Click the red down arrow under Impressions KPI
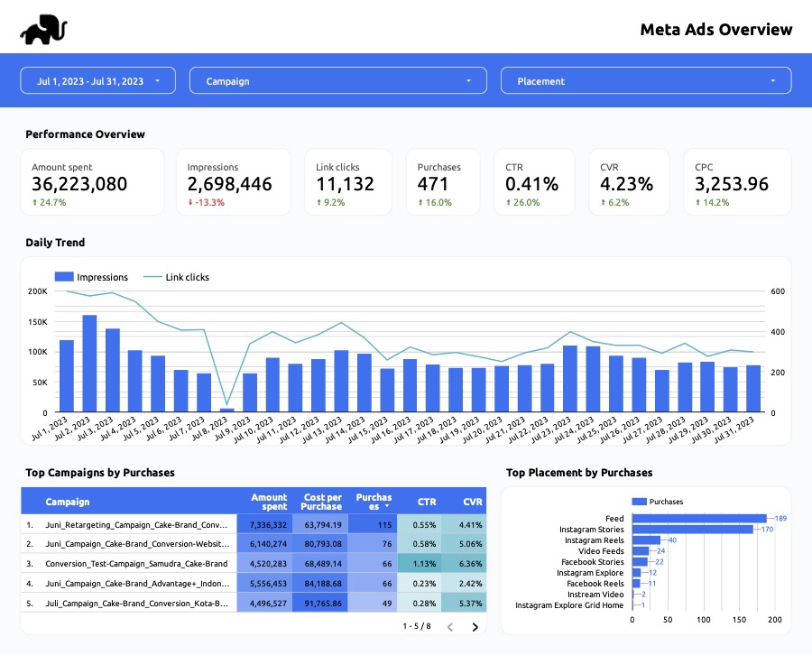This screenshot has width=812, height=655. click(x=191, y=203)
